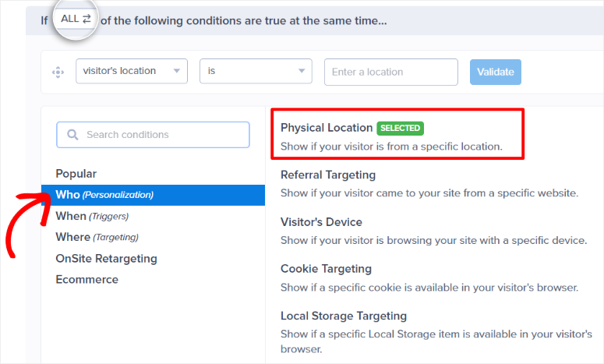The image size is (604, 364).
Task: Switch to Where (Targeting) category
Action: (97, 237)
